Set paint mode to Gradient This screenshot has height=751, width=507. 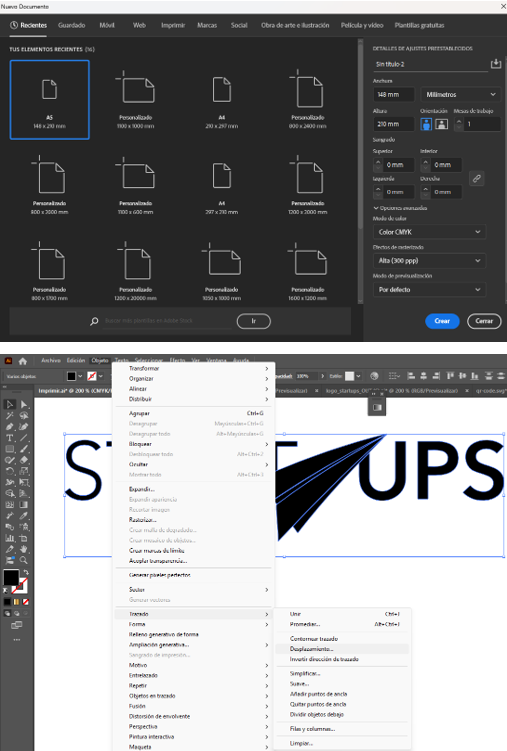pyautogui.click(x=16, y=602)
